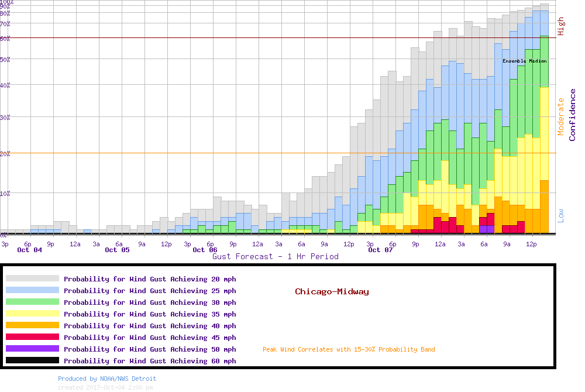Click the 'Gust Forecast - 1 Hr Period' axis title

click(276, 257)
